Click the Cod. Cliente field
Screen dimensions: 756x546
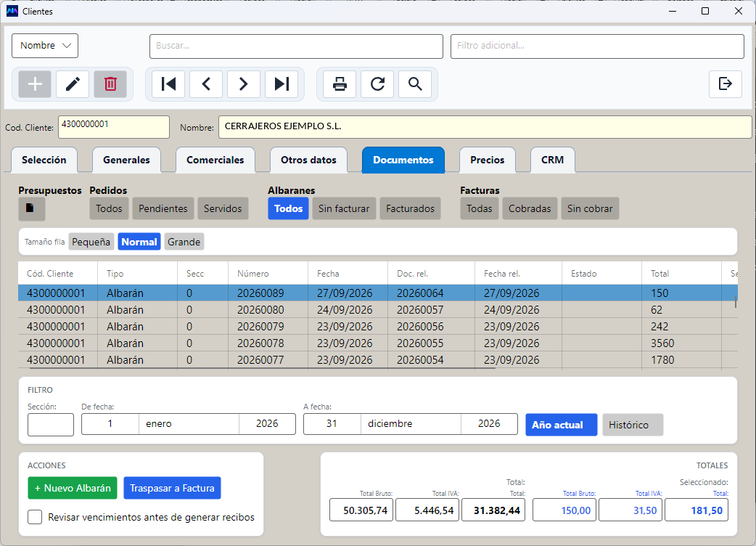point(114,127)
